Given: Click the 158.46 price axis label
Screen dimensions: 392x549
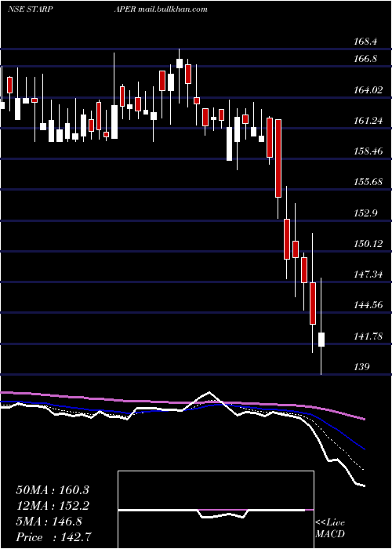Looking at the screenshot, I should 368,151.
